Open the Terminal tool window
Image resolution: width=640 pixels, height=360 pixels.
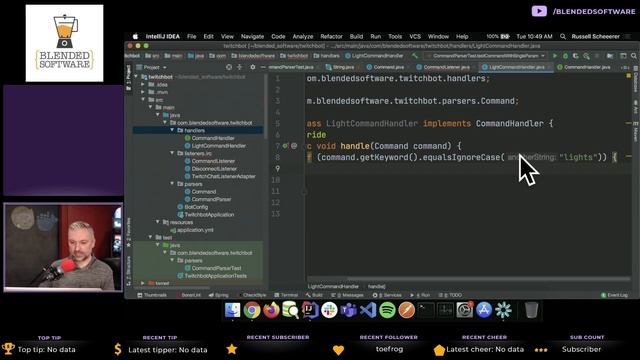click(286, 295)
